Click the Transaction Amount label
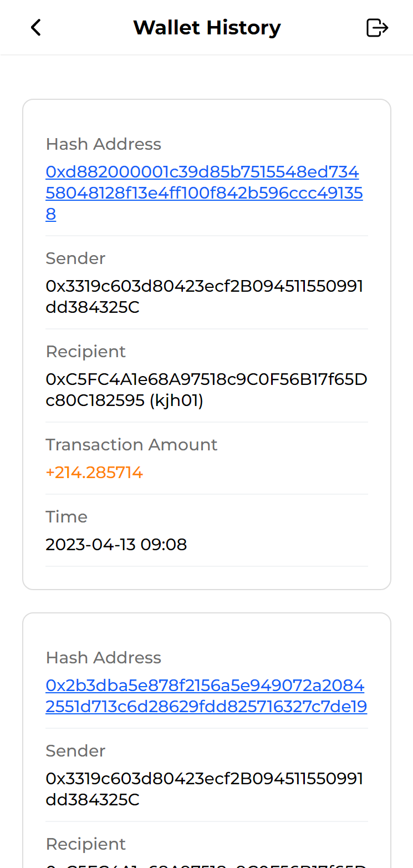Image resolution: width=413 pixels, height=868 pixels. 131,445
